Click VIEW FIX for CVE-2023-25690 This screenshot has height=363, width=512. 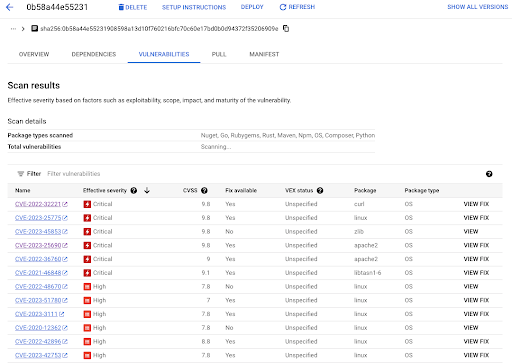(476, 245)
